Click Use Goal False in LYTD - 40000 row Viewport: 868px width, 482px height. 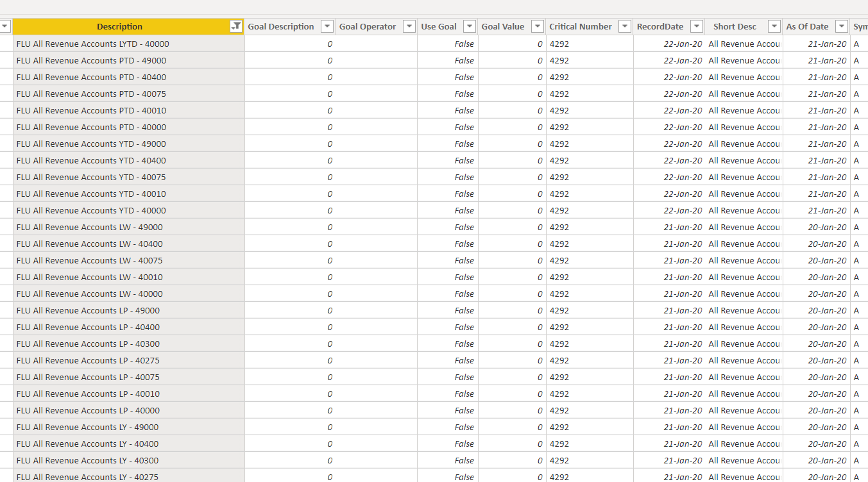[447, 44]
